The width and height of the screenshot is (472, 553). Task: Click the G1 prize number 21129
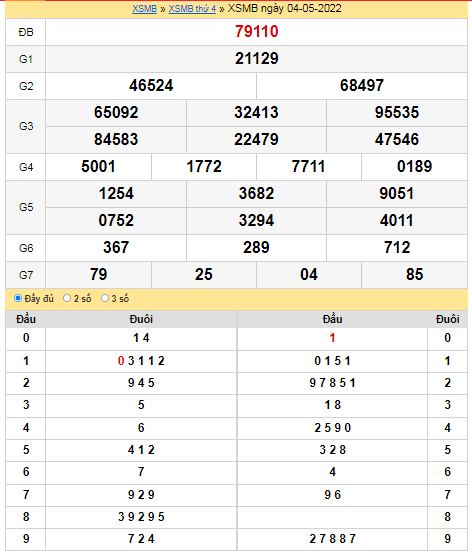coord(256,59)
